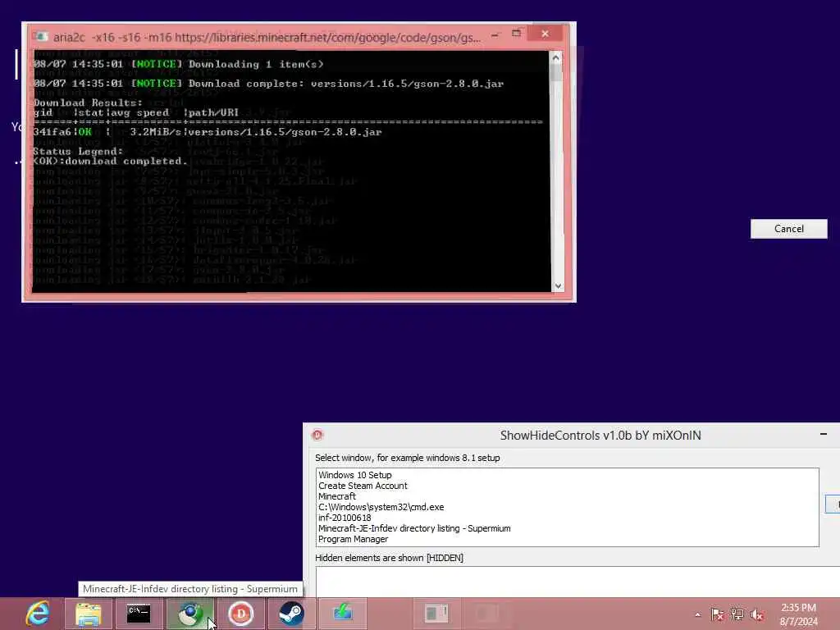
Task: Minimize the aria2c console window
Action: [x=495, y=34]
